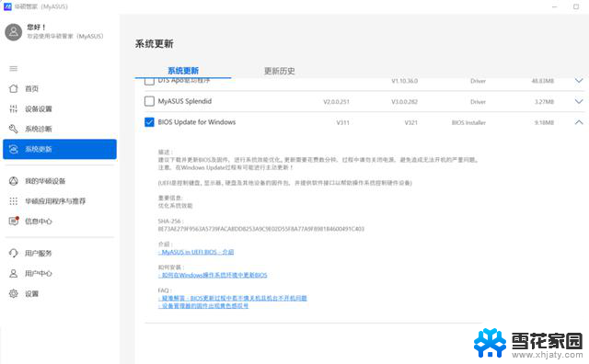
Task: Open the FAQ link about 设备管理器 yellow mark
Action: click(203, 306)
